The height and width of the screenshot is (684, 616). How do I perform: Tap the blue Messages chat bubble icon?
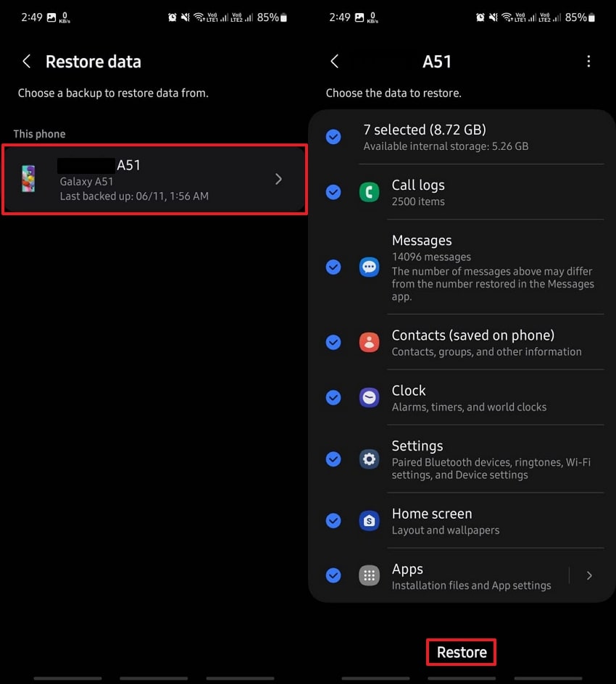[x=369, y=267]
